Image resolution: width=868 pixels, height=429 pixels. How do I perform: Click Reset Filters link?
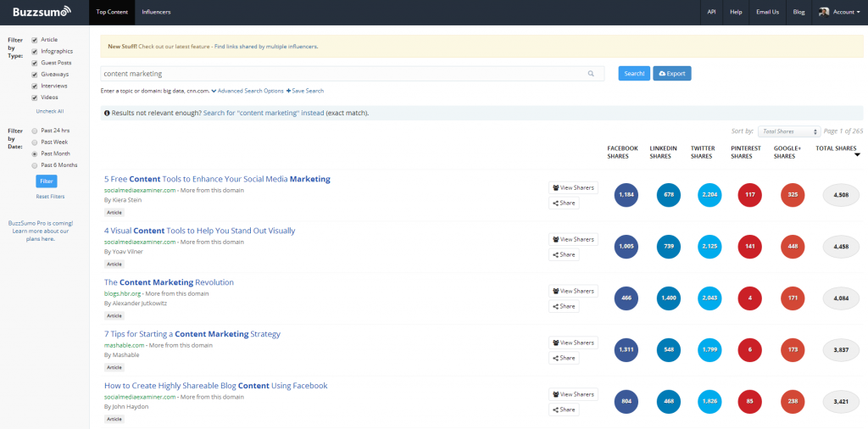pyautogui.click(x=50, y=197)
